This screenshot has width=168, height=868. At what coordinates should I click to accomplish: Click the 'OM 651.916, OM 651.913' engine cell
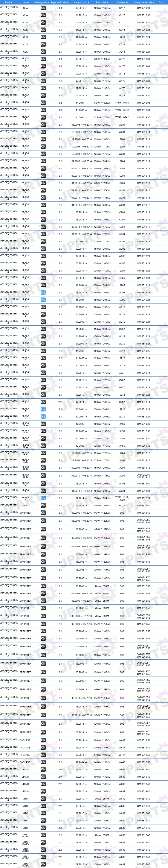pos(144,476)
